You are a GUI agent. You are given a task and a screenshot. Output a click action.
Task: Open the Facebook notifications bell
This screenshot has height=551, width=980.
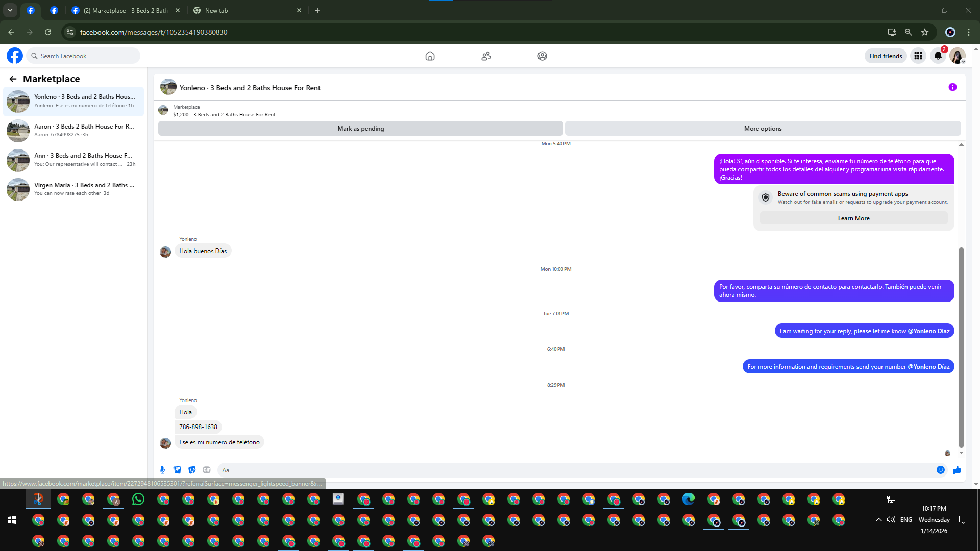tap(938, 56)
